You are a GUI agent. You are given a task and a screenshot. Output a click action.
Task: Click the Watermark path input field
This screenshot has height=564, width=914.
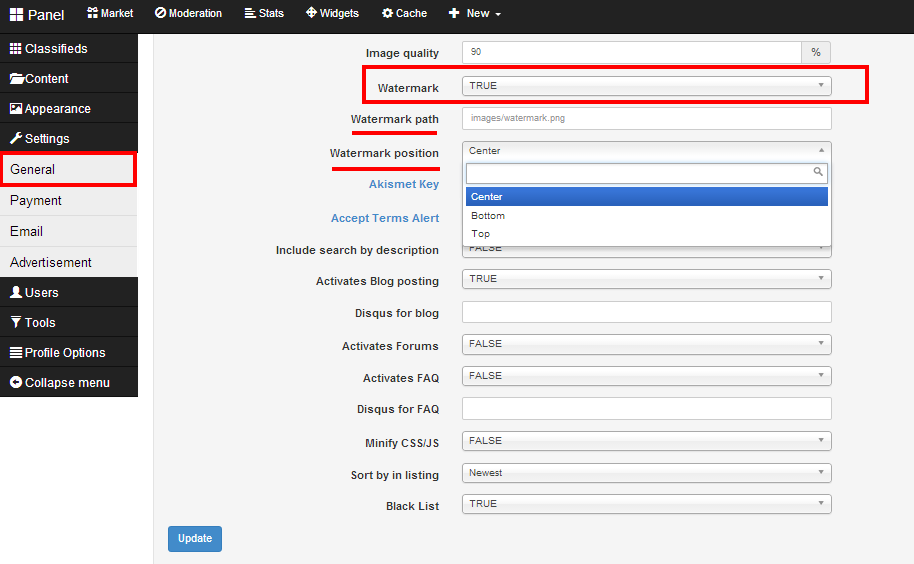coord(646,118)
